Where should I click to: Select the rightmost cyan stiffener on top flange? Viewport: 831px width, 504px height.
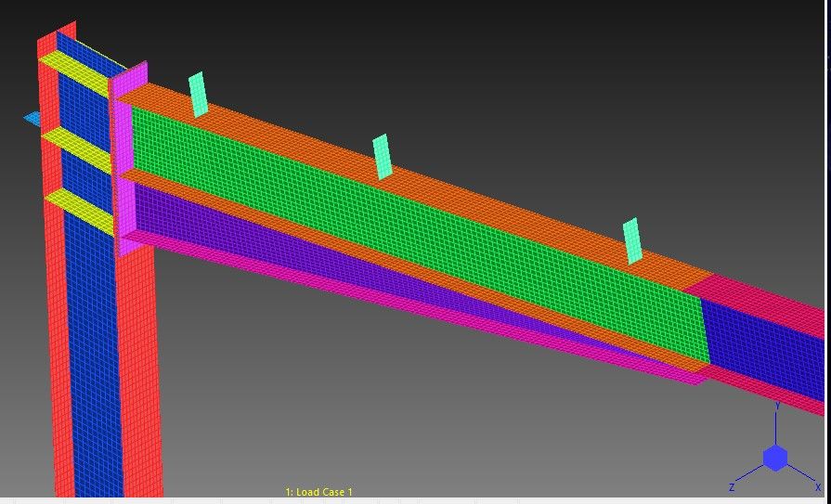(632, 240)
